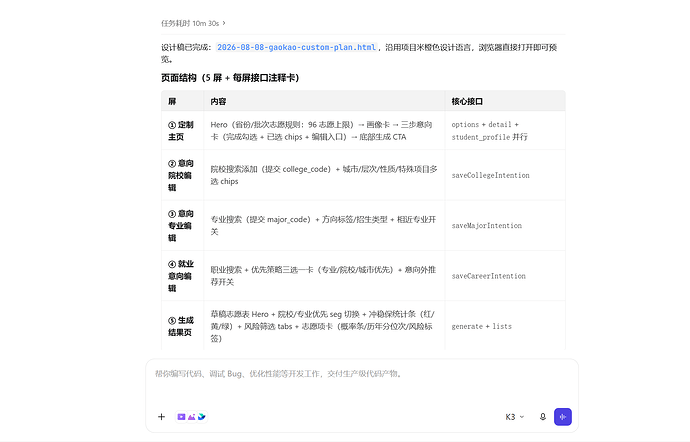
Task: Click the saveMajorIntention code text
Action: click(487, 225)
